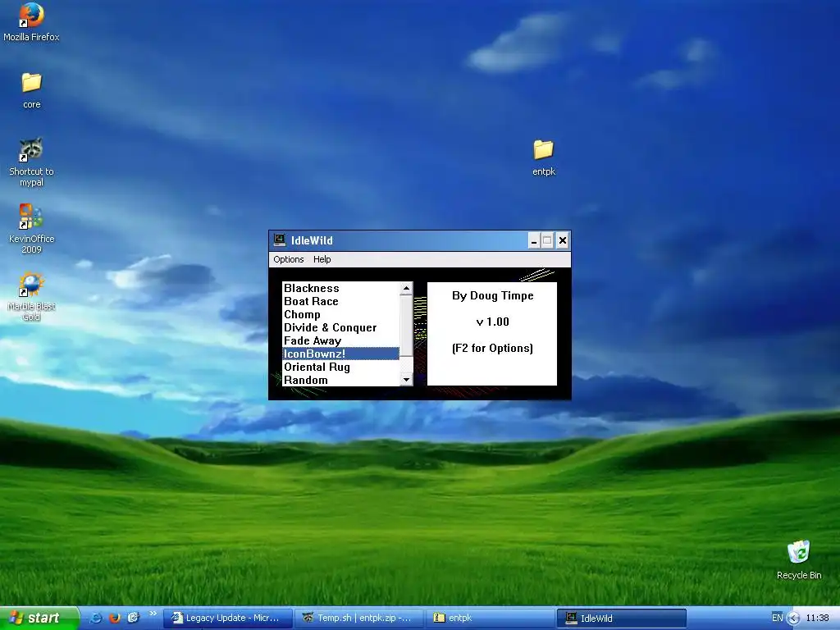Select Random screensaver entry
Screen dimensions: 840x630
click(x=340, y=380)
